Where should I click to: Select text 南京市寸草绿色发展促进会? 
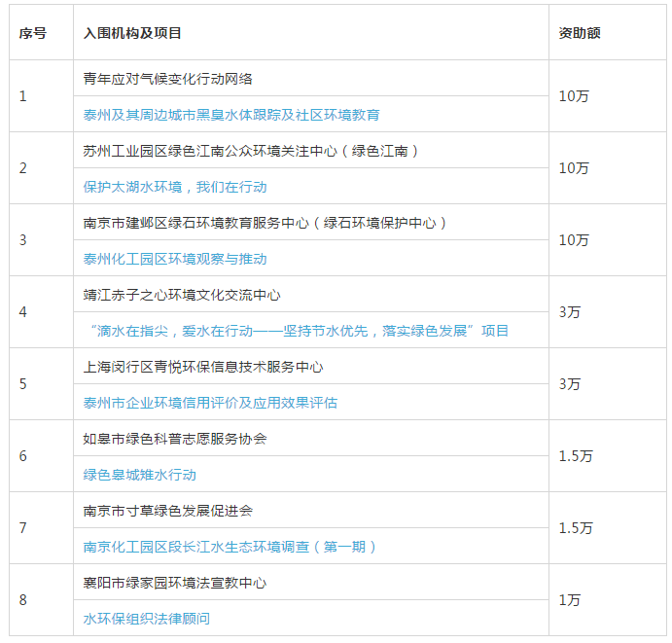click(x=168, y=511)
